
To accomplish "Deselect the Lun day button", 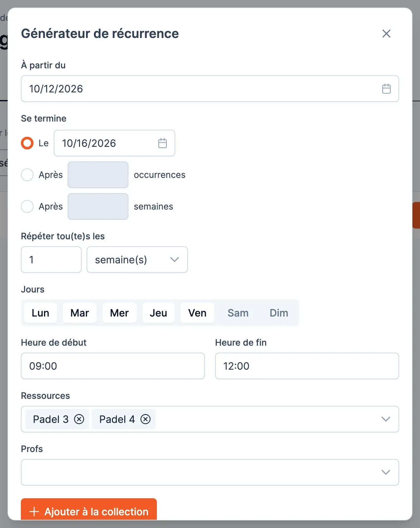I will (x=40, y=313).
